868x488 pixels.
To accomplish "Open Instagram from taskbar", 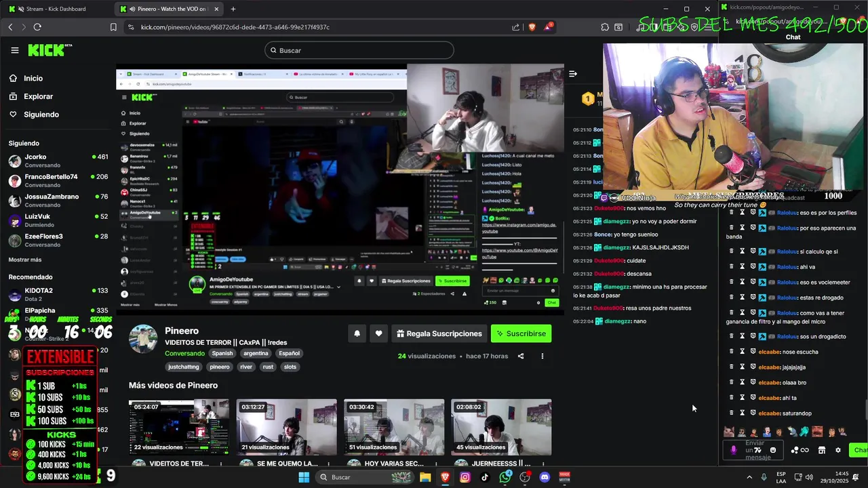I will [465, 477].
